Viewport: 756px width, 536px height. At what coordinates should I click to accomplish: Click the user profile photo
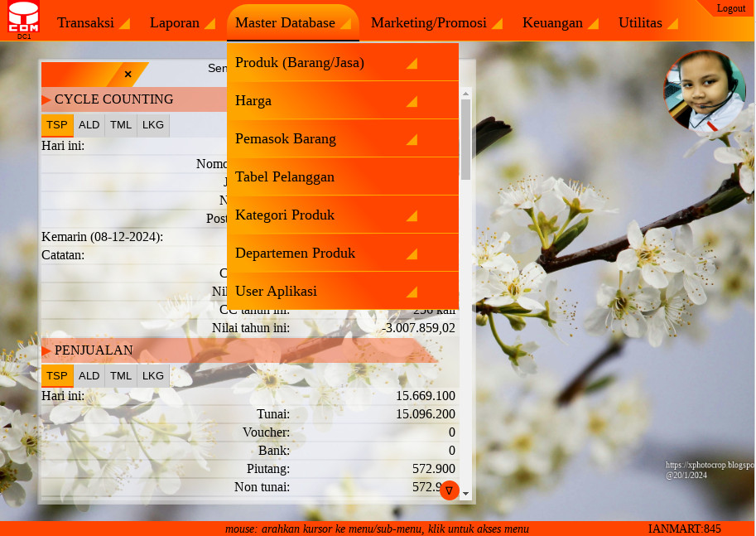click(x=705, y=91)
